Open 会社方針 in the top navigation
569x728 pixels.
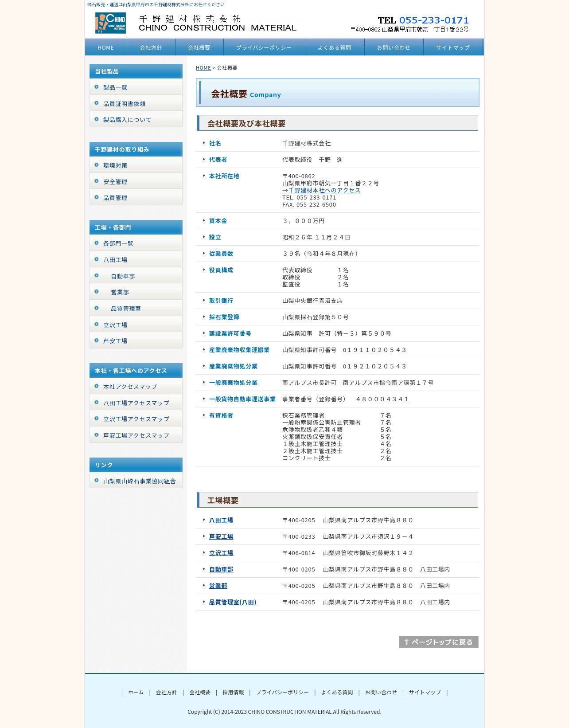click(x=151, y=47)
